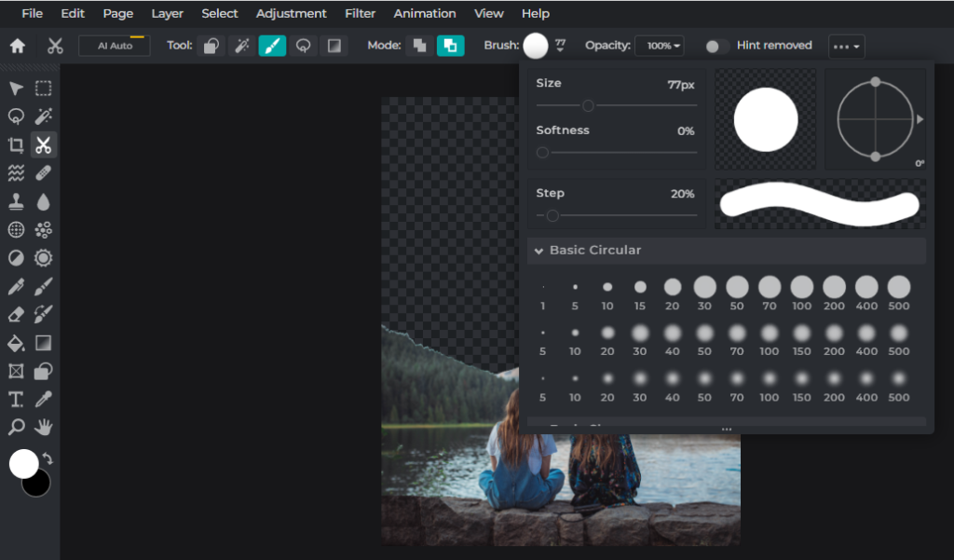This screenshot has height=560, width=954.
Task: Open the Animation menu
Action: (x=424, y=13)
